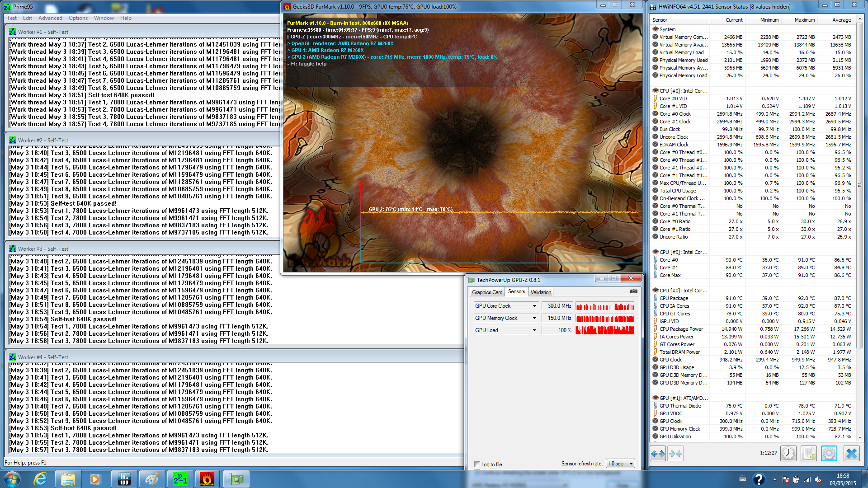Open the GPU Core Clock dropdown
Viewport: 868px width, 488px height.
pyautogui.click(x=534, y=306)
